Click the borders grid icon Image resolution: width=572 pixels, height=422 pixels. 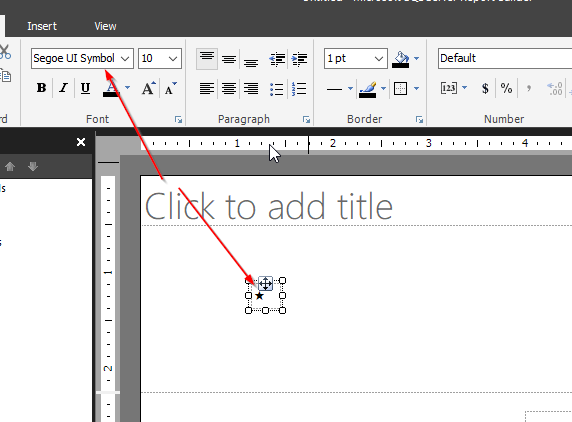tap(401, 89)
